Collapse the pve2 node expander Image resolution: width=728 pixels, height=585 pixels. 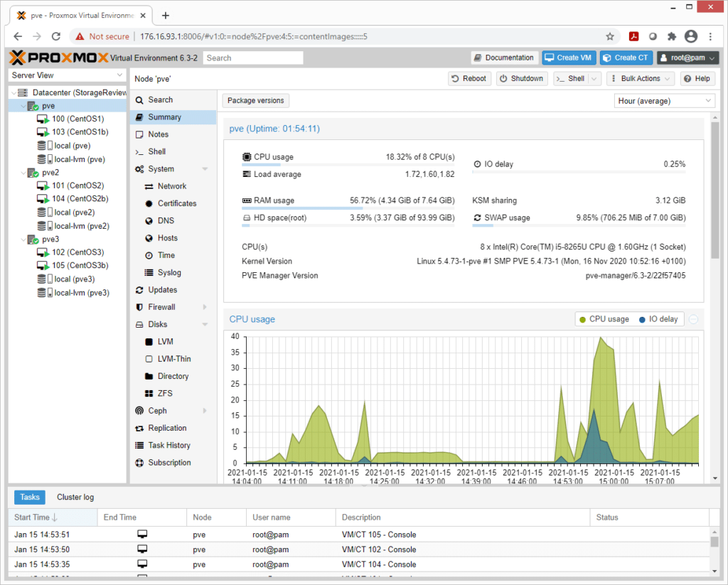23,173
